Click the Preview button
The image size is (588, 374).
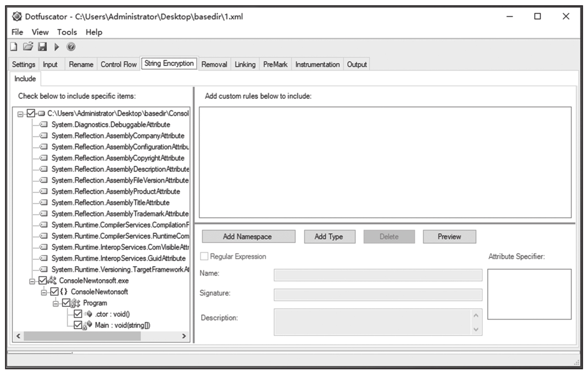coord(449,237)
